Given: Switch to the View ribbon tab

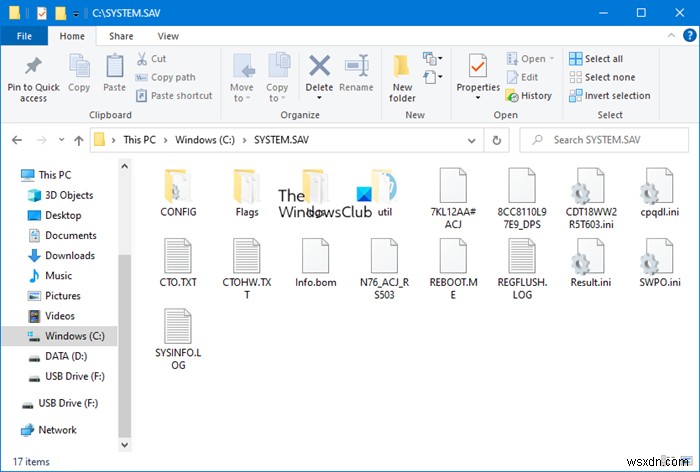Looking at the screenshot, I should 168,36.
